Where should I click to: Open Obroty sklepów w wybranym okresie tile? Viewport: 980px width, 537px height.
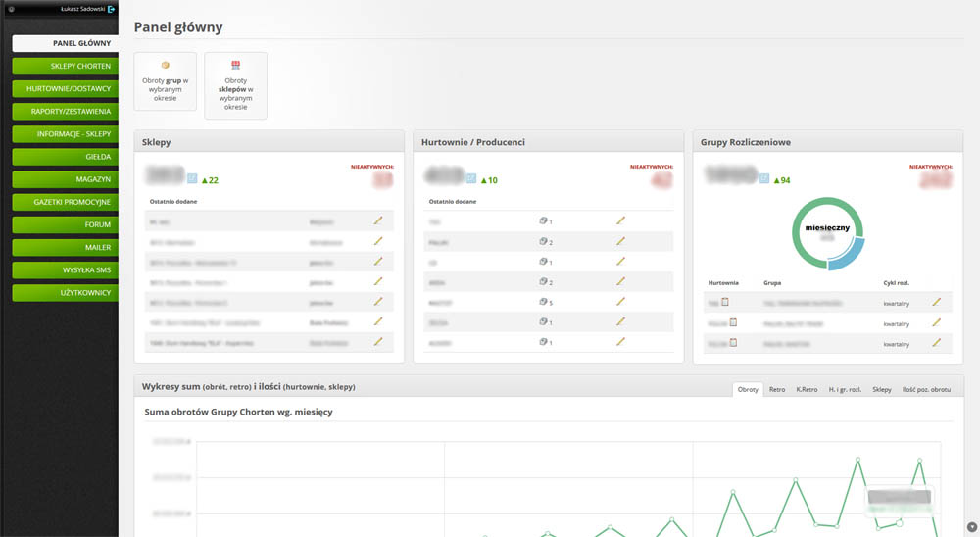(235, 86)
